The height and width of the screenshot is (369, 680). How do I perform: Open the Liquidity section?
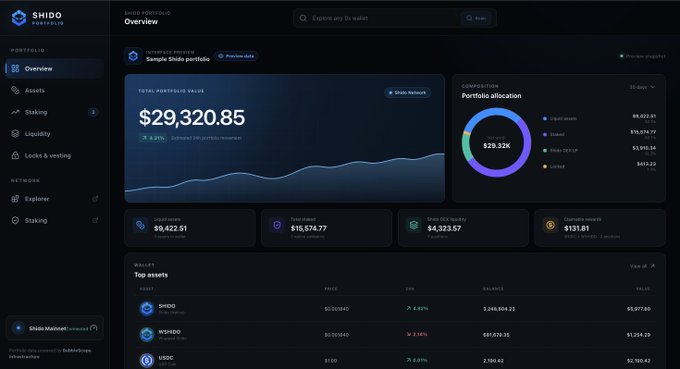(55, 134)
